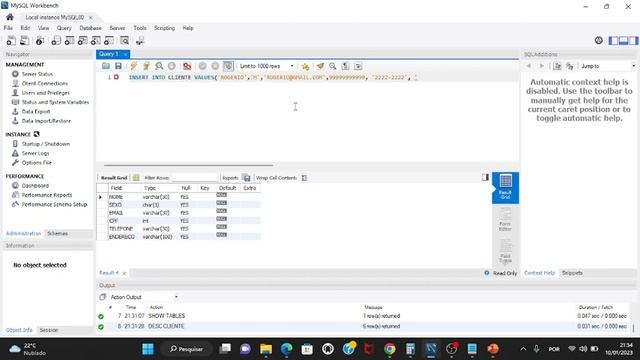
Task: Open find panel magnifier icon
Action: pyautogui.click(x=333, y=66)
